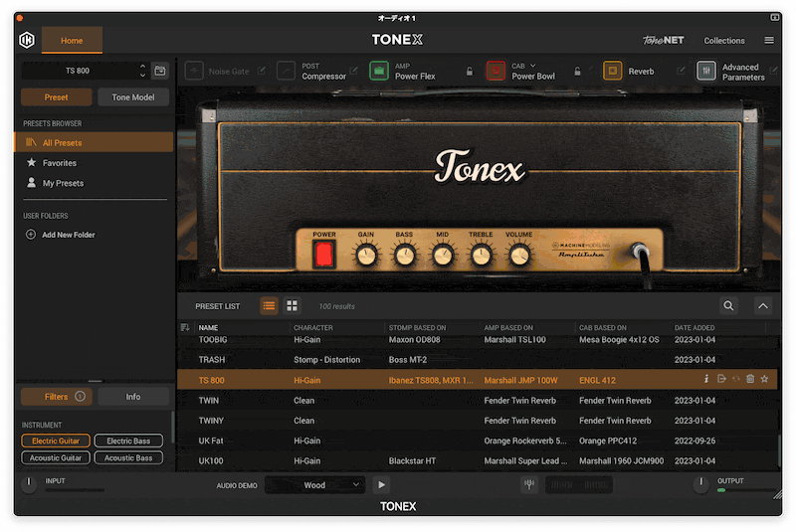This screenshot has height=532, width=796.
Task: Click the Add New Folder plus icon
Action: point(31,235)
